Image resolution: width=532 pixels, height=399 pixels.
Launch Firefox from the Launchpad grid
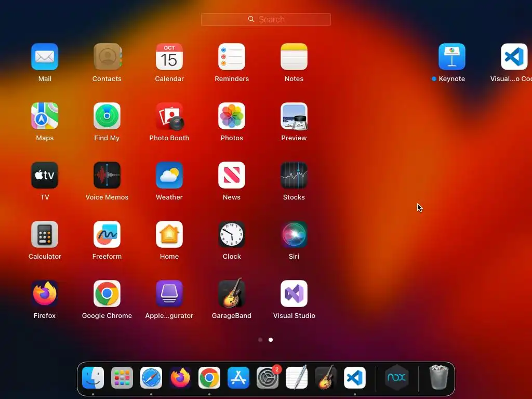pyautogui.click(x=45, y=294)
